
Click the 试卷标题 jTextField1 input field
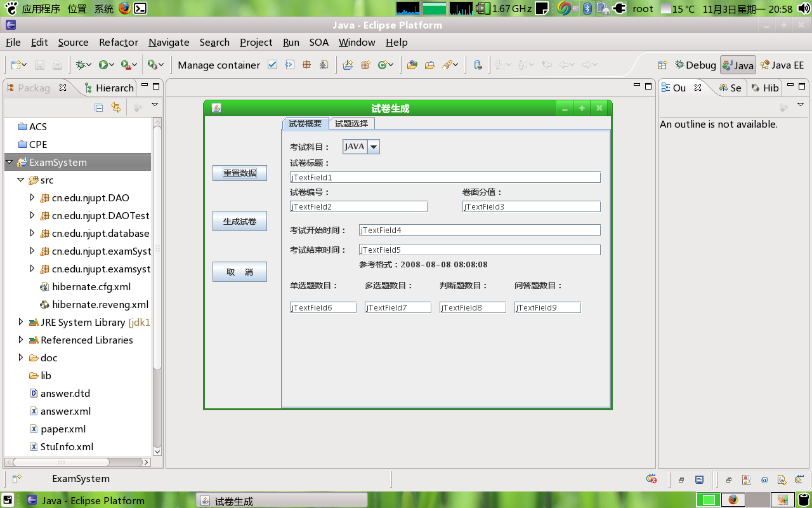[444, 177]
